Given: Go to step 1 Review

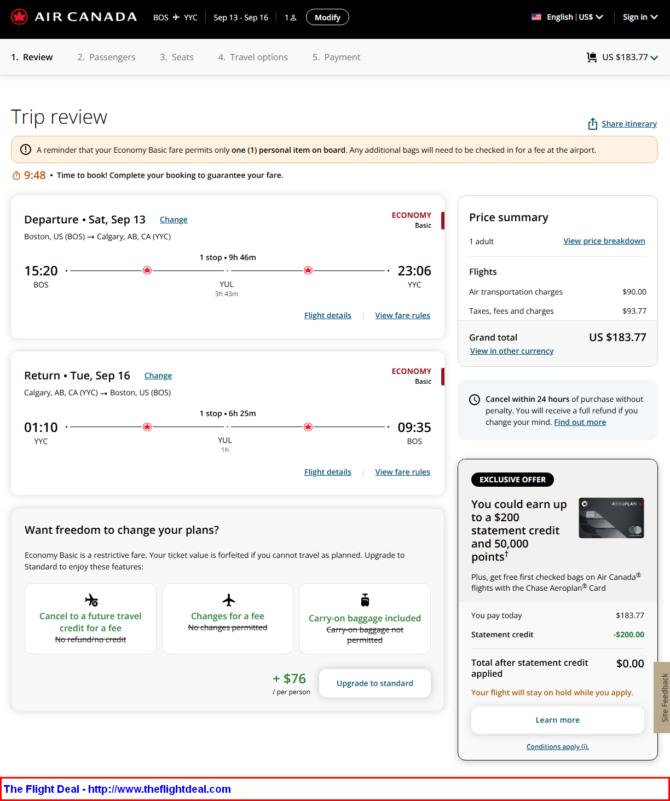Looking at the screenshot, I should click(32, 57).
